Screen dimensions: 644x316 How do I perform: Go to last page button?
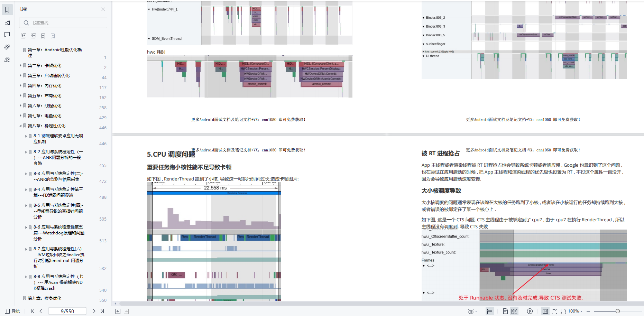tap(102, 311)
